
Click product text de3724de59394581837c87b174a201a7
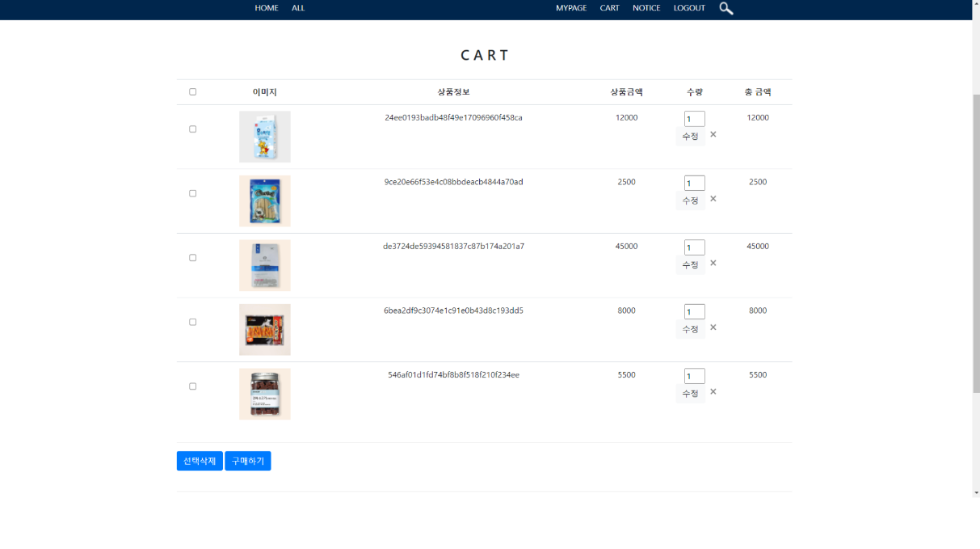point(453,247)
